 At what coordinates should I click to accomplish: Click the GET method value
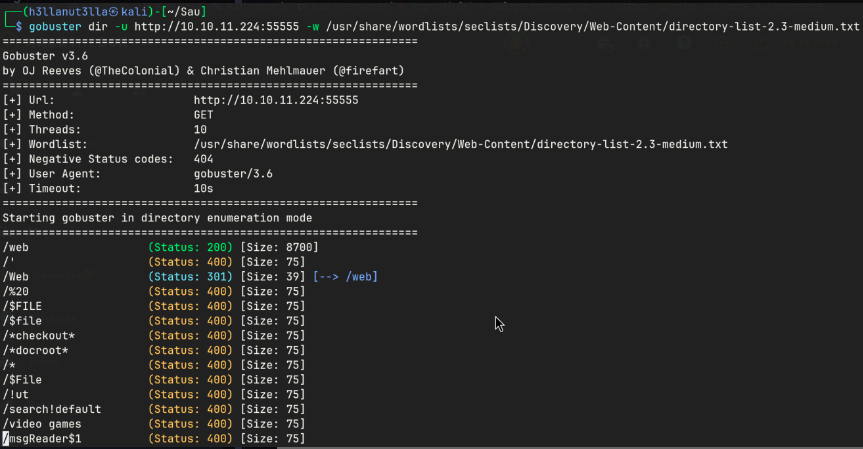(204, 116)
